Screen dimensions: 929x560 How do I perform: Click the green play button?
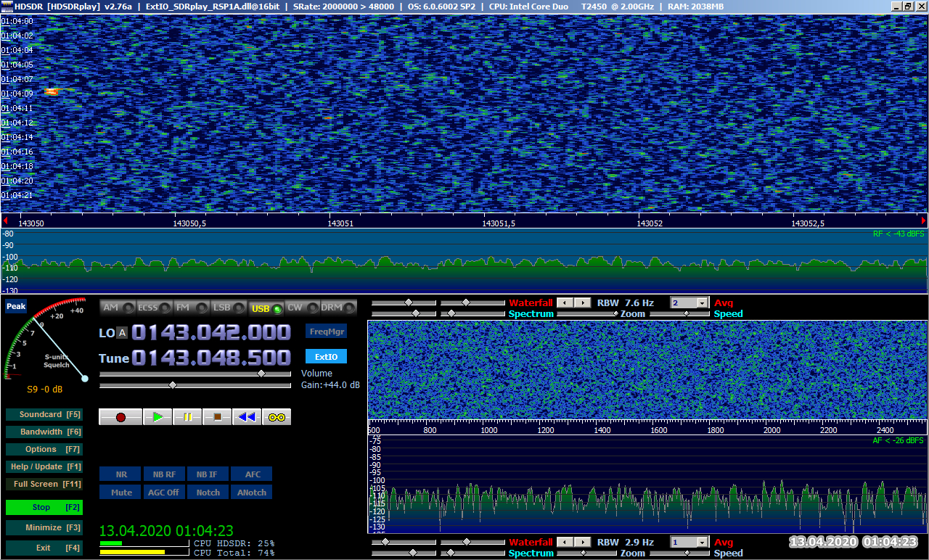point(157,417)
